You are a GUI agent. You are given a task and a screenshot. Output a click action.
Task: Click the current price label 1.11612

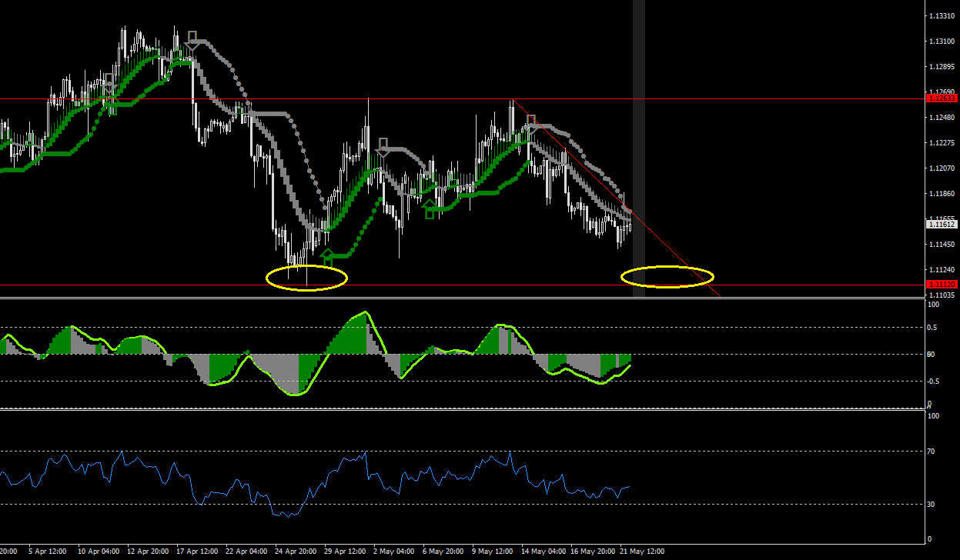click(x=942, y=225)
